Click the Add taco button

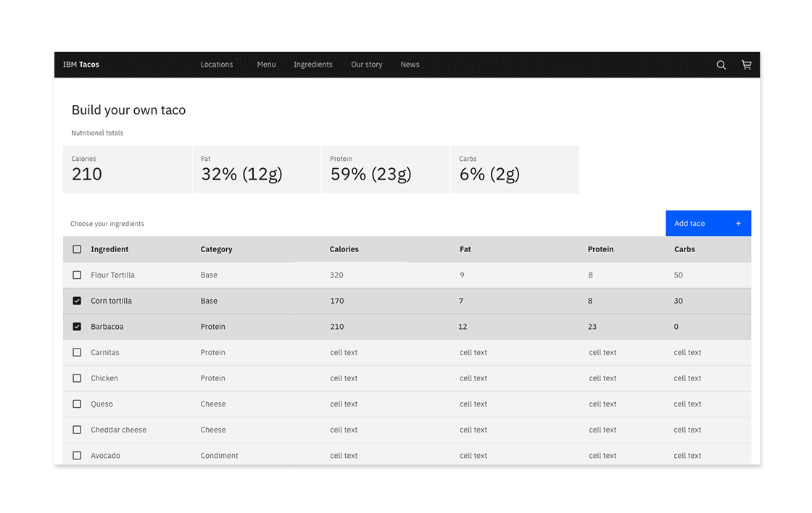click(x=696, y=223)
